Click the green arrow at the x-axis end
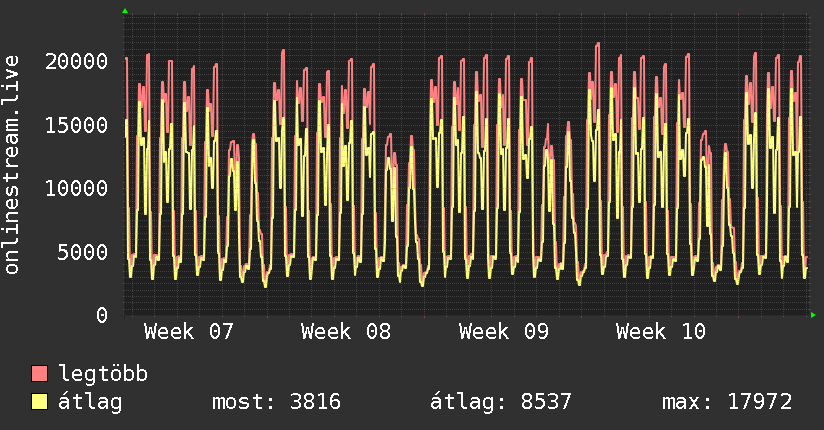824x430 pixels. (x=814, y=315)
